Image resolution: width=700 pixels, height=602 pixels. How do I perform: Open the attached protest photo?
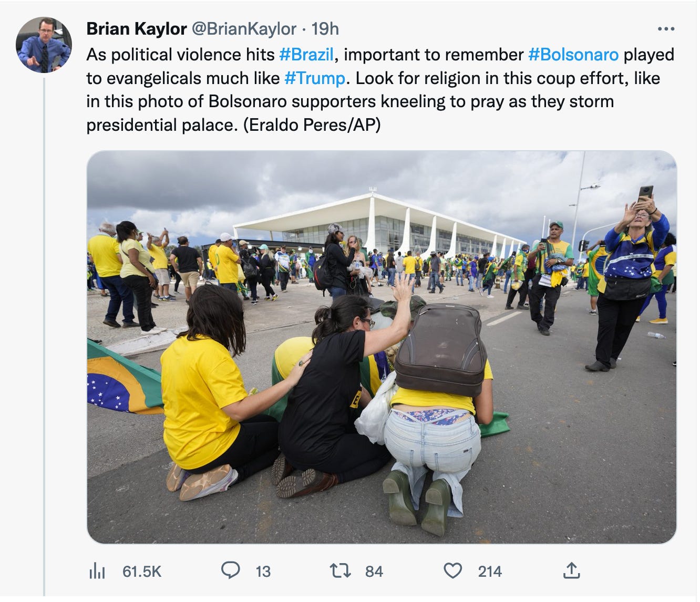click(382, 347)
